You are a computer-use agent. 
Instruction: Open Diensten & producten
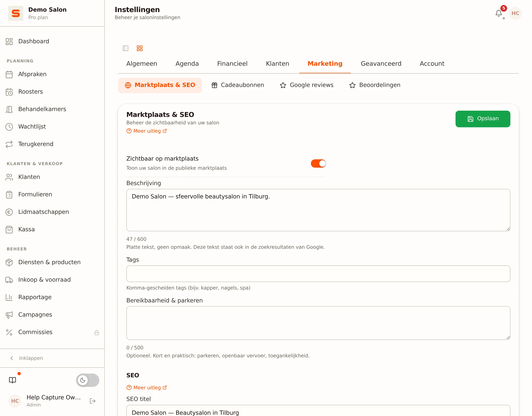[x=52, y=262]
